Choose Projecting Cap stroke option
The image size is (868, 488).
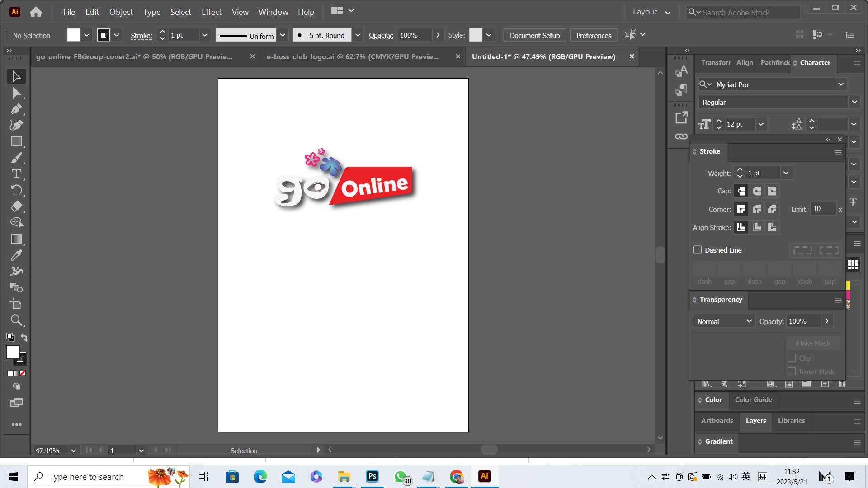(772, 191)
